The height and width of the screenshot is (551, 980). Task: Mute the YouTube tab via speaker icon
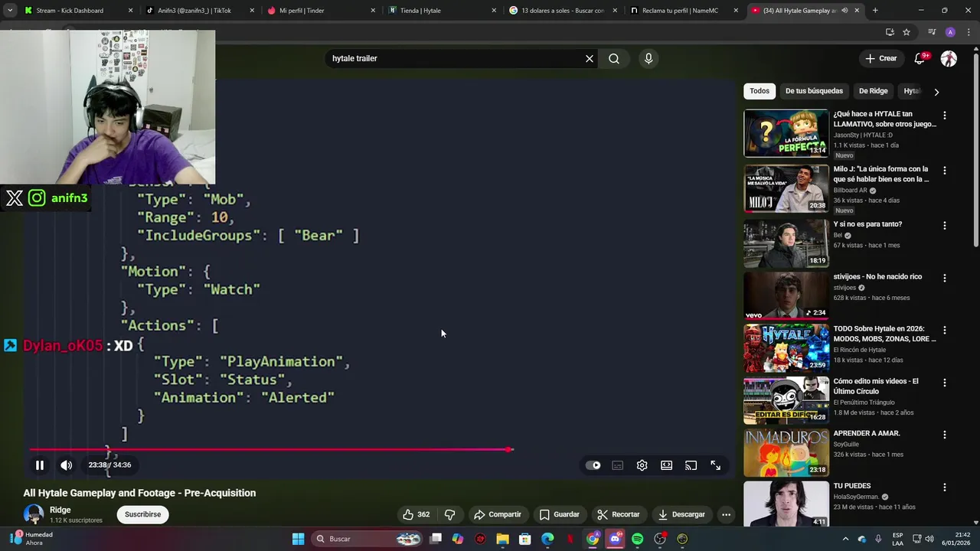844,11
